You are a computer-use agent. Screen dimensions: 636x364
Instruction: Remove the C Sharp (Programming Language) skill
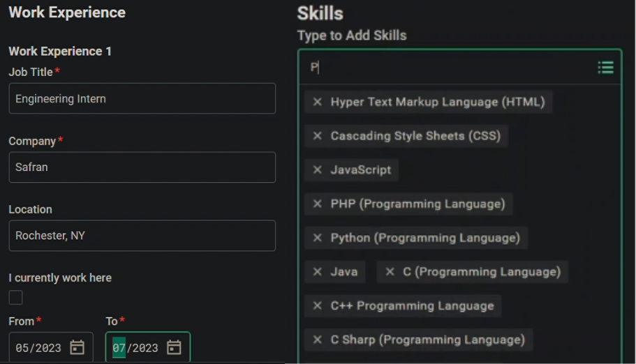(x=317, y=340)
